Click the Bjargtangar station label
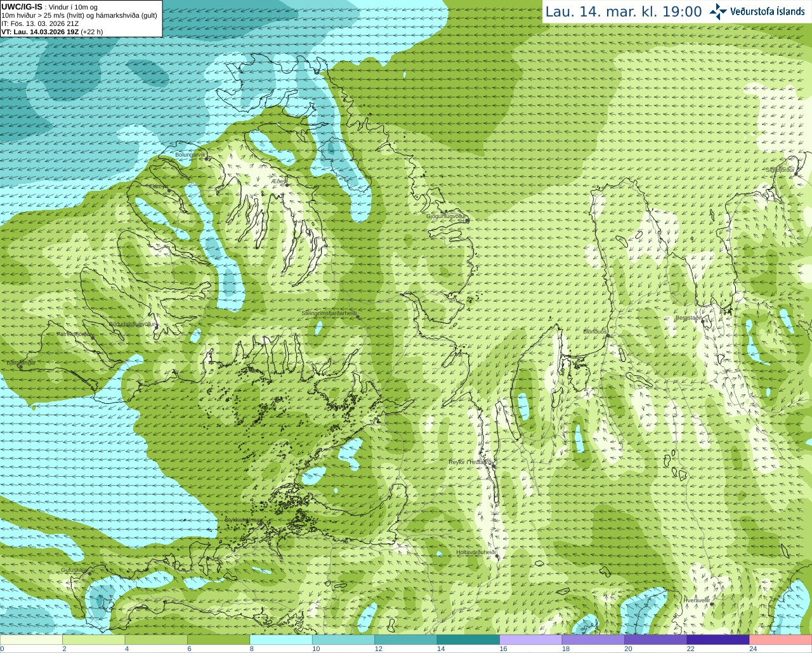The width and height of the screenshot is (812, 653). pyautogui.click(x=21, y=363)
